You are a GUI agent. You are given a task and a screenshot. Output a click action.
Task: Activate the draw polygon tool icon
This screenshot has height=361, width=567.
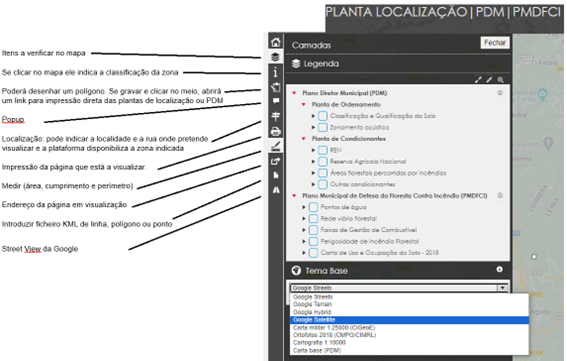(276, 87)
